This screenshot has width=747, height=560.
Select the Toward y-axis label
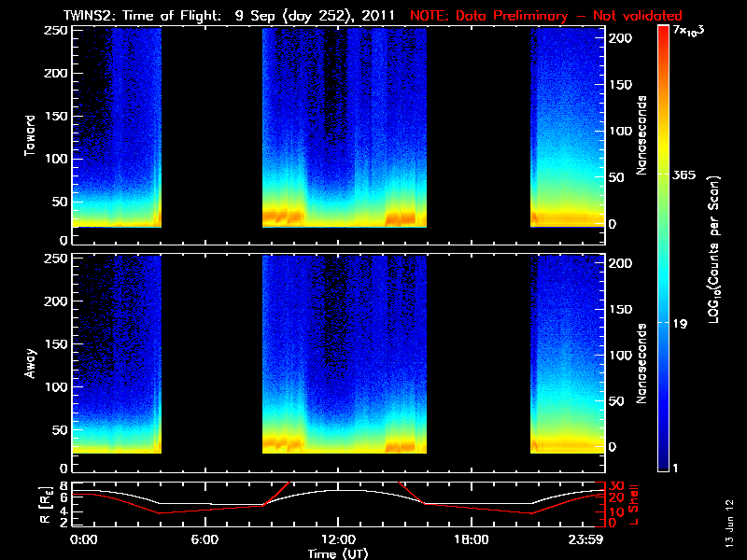click(31, 135)
